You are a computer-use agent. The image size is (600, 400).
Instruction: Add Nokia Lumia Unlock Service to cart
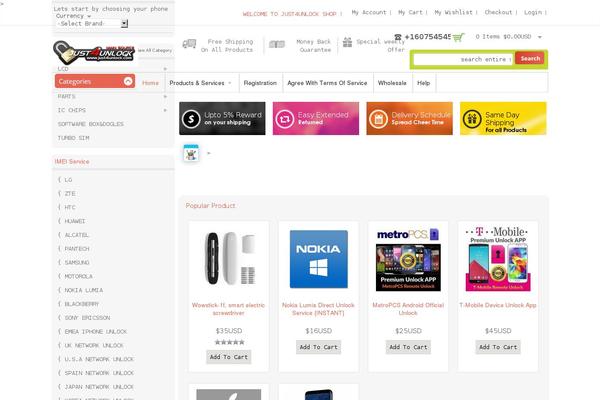tap(319, 347)
